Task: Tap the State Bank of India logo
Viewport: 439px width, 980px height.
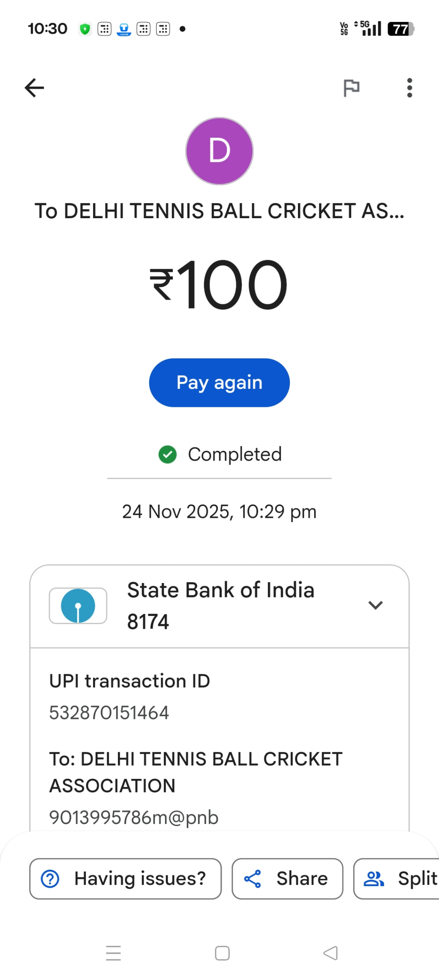Action: tap(78, 606)
